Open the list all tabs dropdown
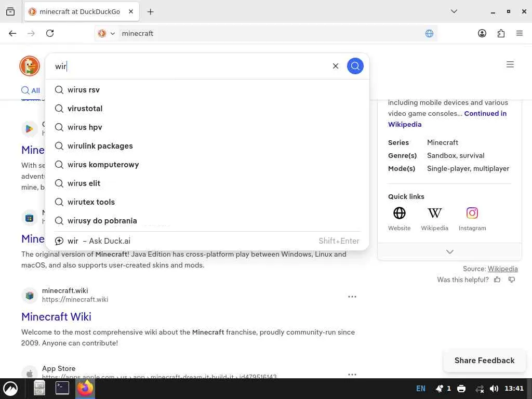Image resolution: width=532 pixels, height=399 pixels. pyautogui.click(x=454, y=11)
